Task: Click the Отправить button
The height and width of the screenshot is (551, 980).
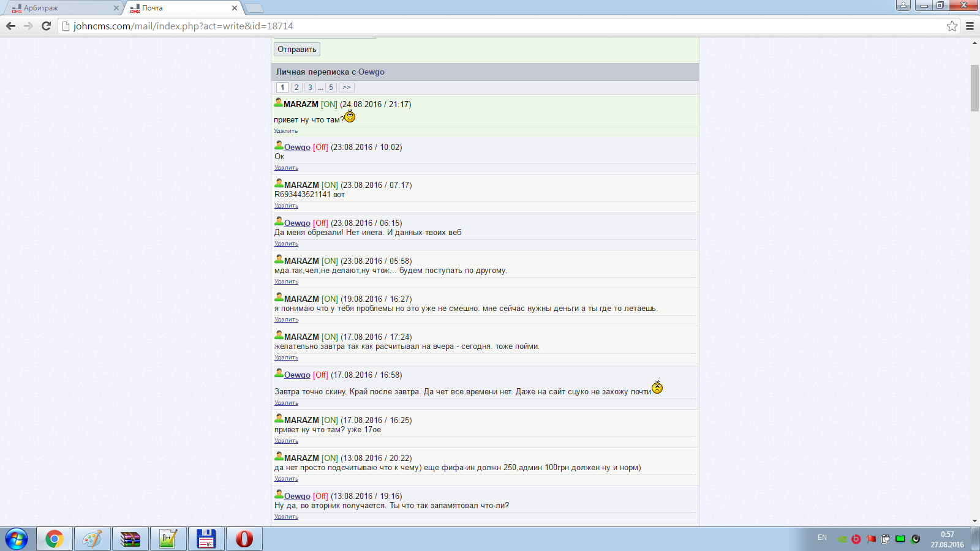Action: coord(297,49)
